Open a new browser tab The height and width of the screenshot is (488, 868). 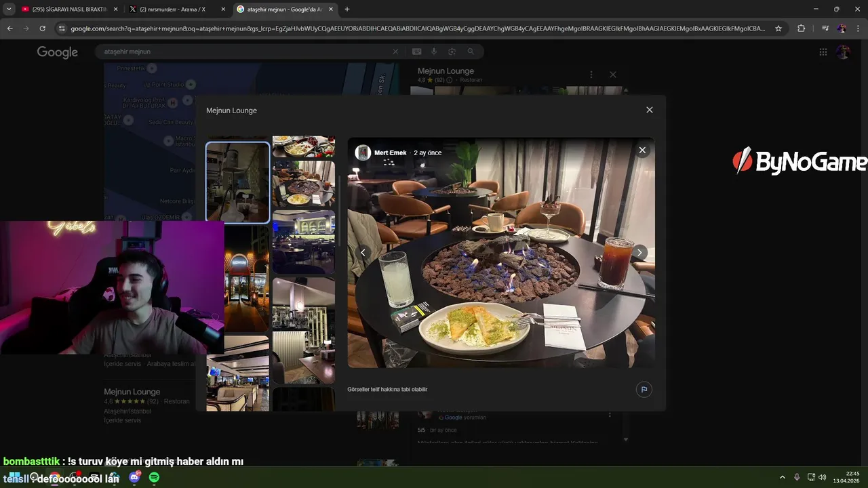click(x=347, y=9)
